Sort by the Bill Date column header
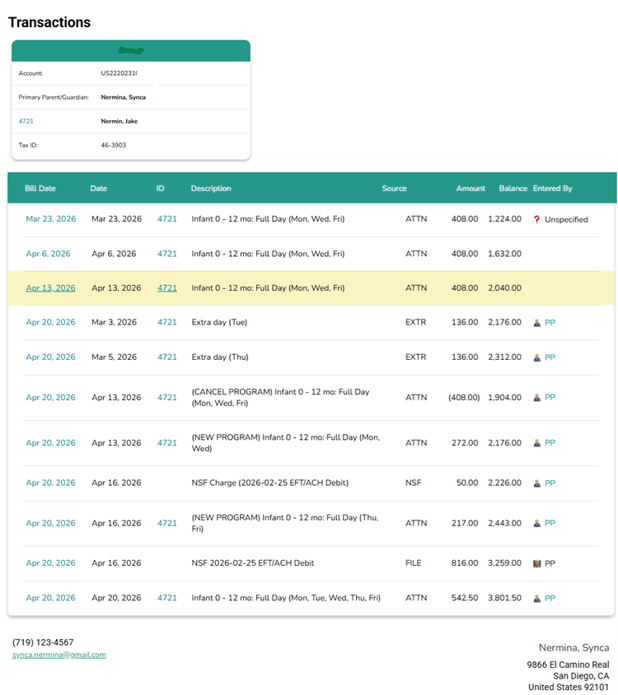 (40, 188)
